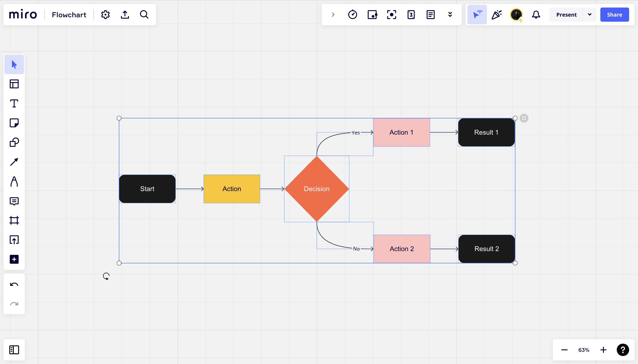The height and width of the screenshot is (364, 638).
Task: Expand the more tools menu chevron
Action: coord(450,14)
